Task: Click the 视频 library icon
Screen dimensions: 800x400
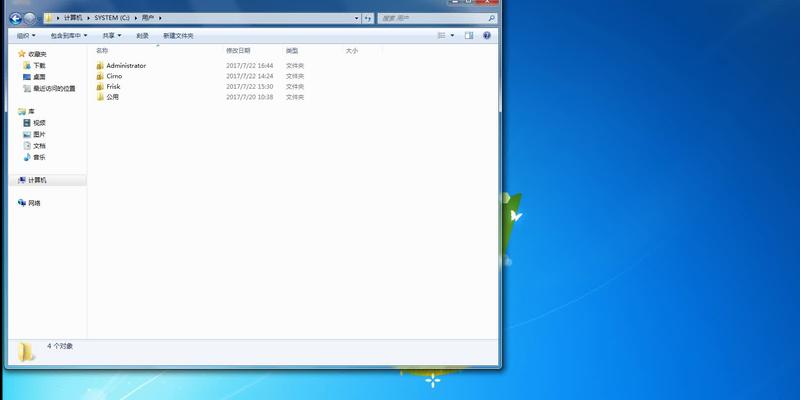Action: [x=27, y=123]
